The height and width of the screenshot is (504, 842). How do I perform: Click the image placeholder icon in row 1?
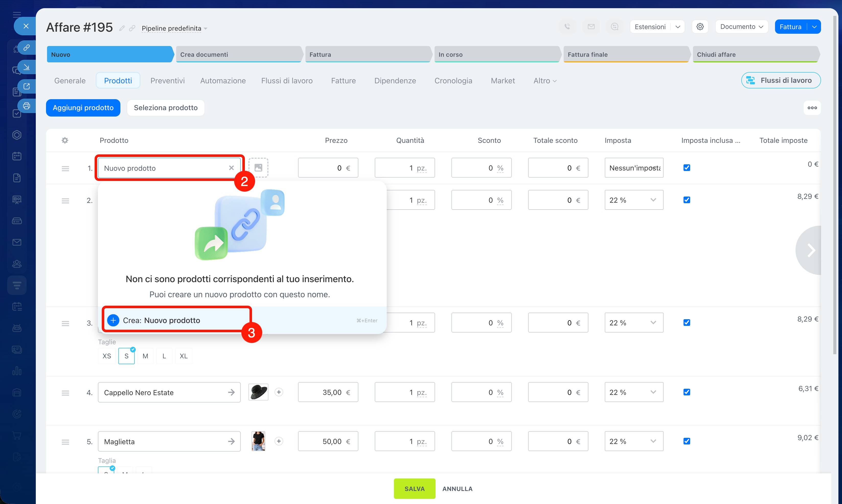(x=258, y=168)
